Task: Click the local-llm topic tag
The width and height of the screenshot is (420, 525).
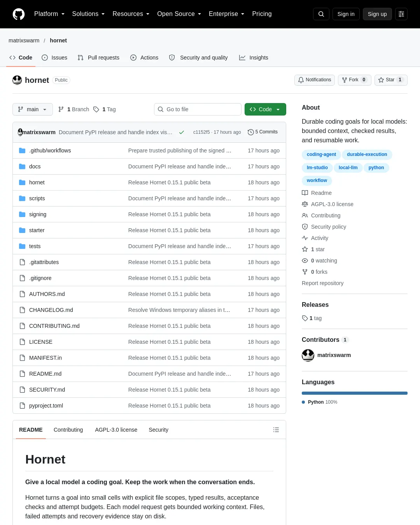Action: pos(348,168)
